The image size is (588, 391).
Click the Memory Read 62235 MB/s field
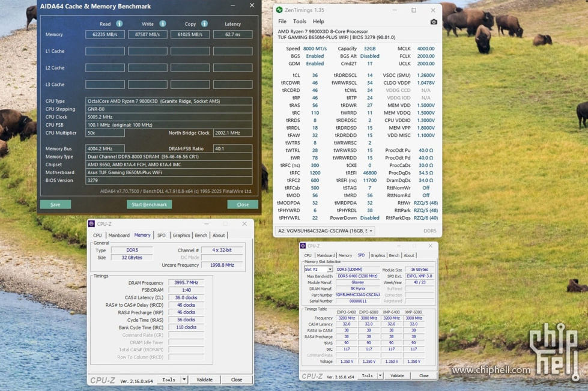click(105, 34)
